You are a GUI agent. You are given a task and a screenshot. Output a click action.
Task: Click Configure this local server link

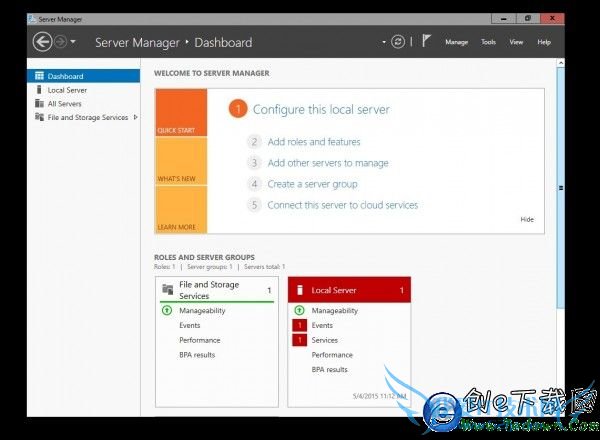(x=321, y=109)
